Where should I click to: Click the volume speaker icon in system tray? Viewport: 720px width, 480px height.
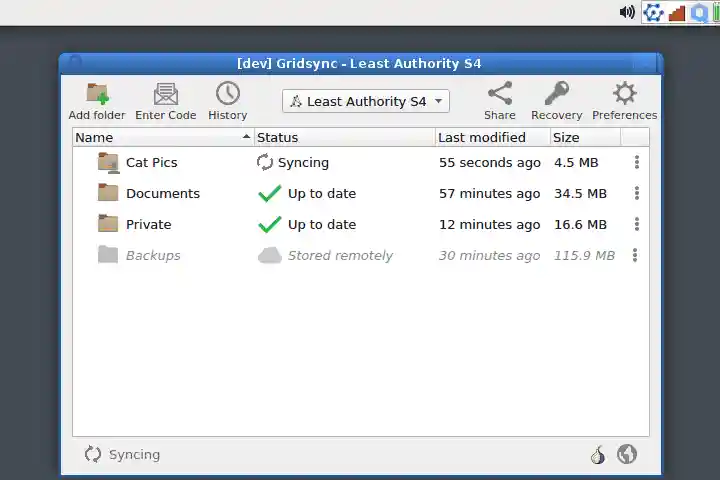(x=627, y=12)
